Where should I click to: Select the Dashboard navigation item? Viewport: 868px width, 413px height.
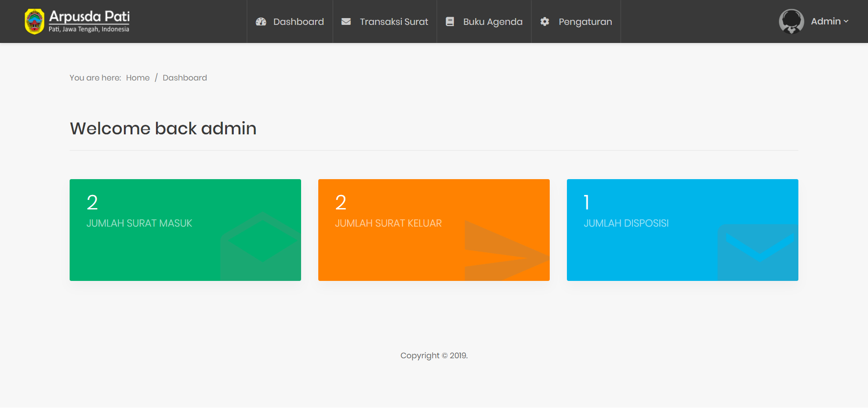[298, 22]
